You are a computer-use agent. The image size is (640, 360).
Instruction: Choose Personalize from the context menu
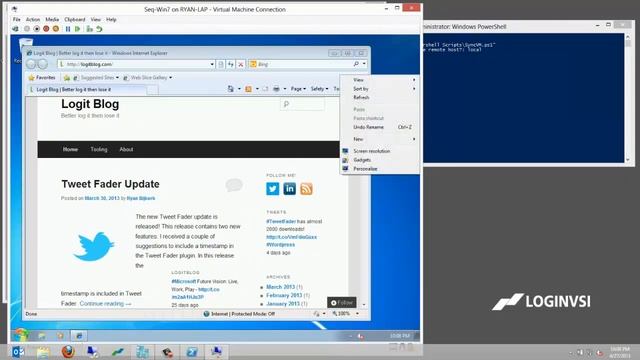(380, 169)
